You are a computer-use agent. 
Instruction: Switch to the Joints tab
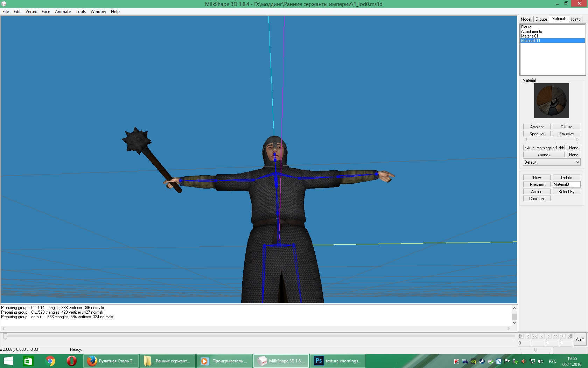(575, 19)
